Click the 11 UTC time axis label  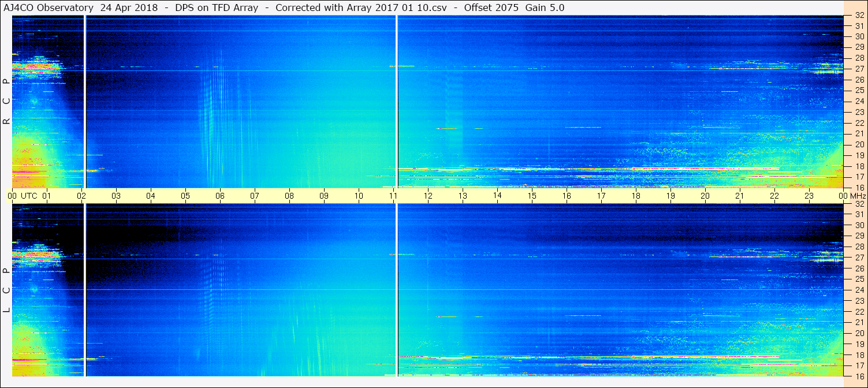pyautogui.click(x=393, y=196)
